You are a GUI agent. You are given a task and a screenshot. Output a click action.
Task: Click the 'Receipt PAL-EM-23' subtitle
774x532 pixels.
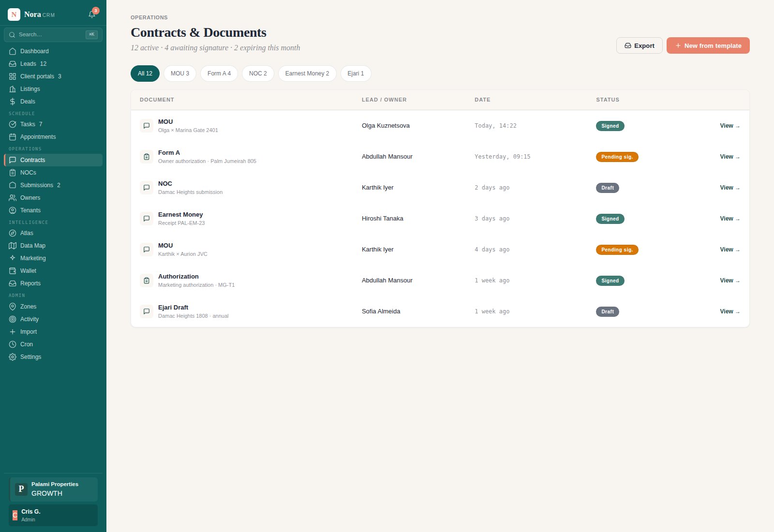tap(181, 223)
